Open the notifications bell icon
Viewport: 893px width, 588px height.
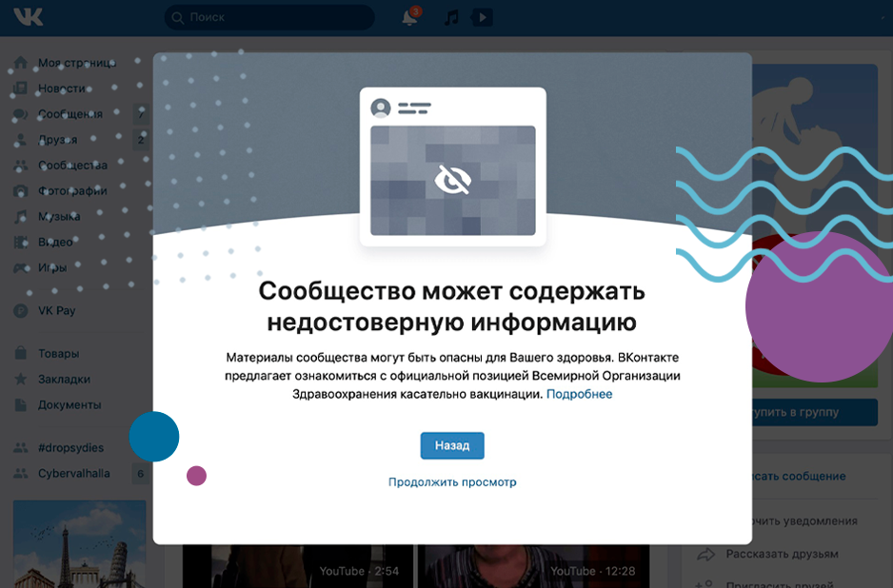410,17
